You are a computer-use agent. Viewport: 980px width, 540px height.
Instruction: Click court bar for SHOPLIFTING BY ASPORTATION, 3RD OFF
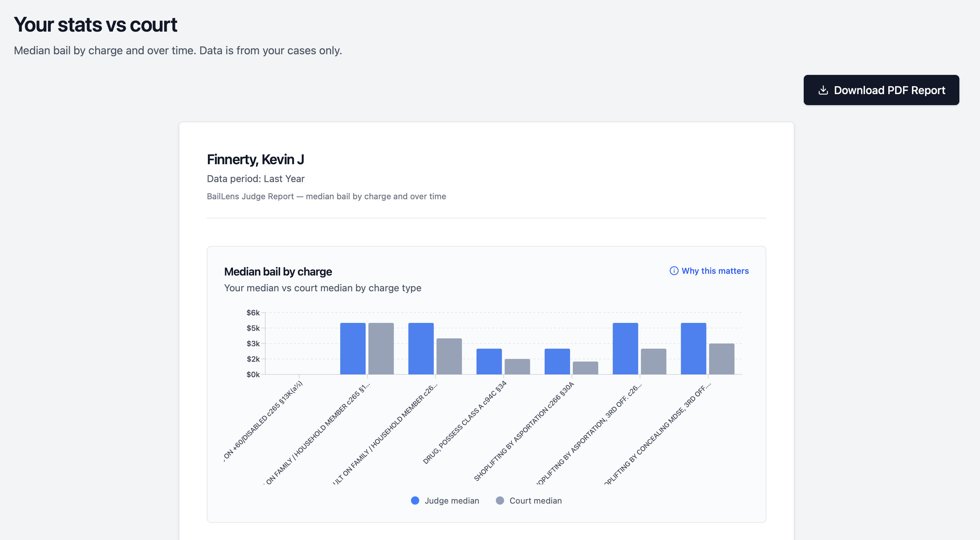coord(653,362)
